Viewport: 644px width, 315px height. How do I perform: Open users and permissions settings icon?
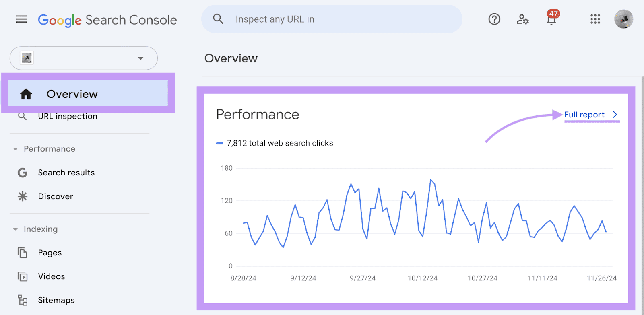tap(522, 19)
